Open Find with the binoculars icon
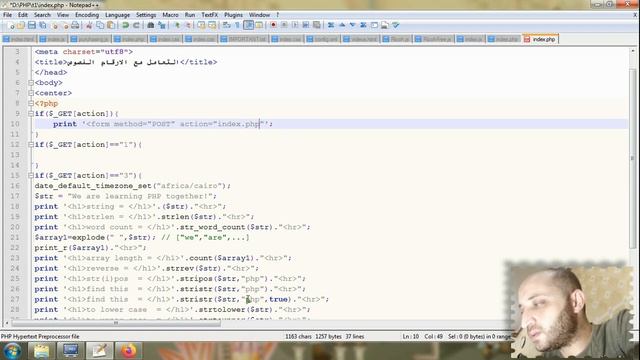 point(151,25)
